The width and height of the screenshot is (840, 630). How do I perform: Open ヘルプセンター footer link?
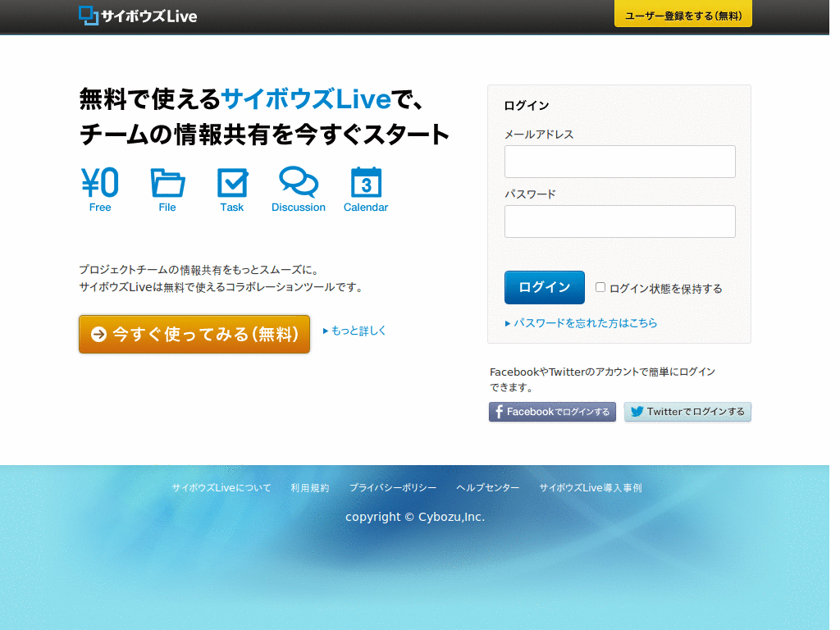coord(488,488)
